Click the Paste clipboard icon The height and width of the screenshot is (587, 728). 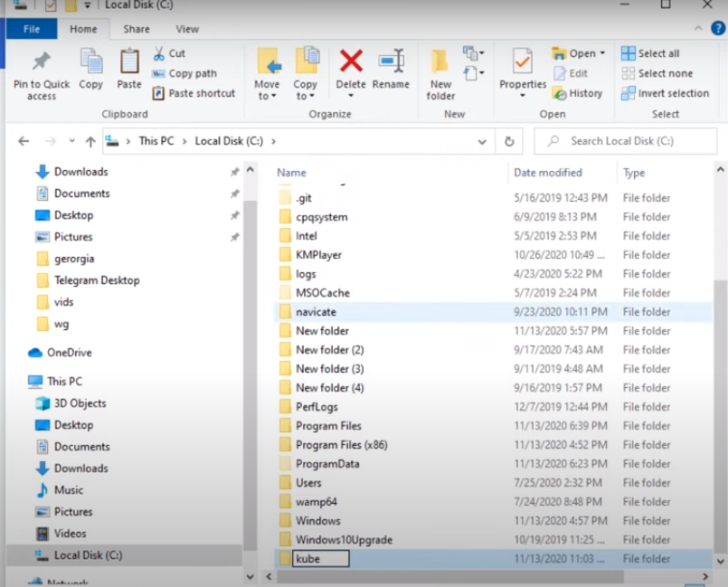(129, 63)
